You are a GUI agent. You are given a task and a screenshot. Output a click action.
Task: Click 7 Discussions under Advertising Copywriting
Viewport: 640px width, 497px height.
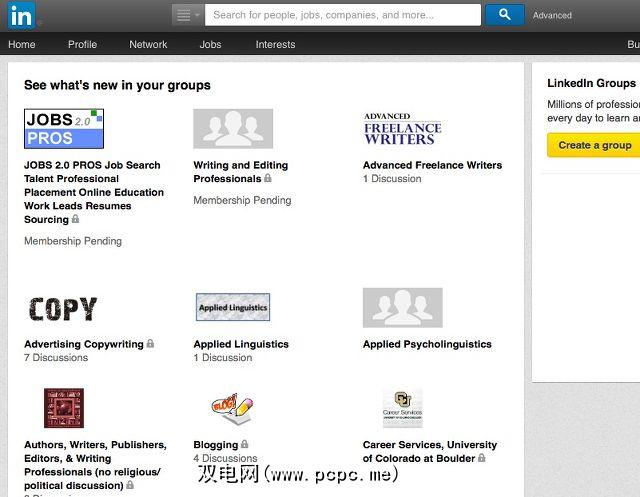coord(56,358)
